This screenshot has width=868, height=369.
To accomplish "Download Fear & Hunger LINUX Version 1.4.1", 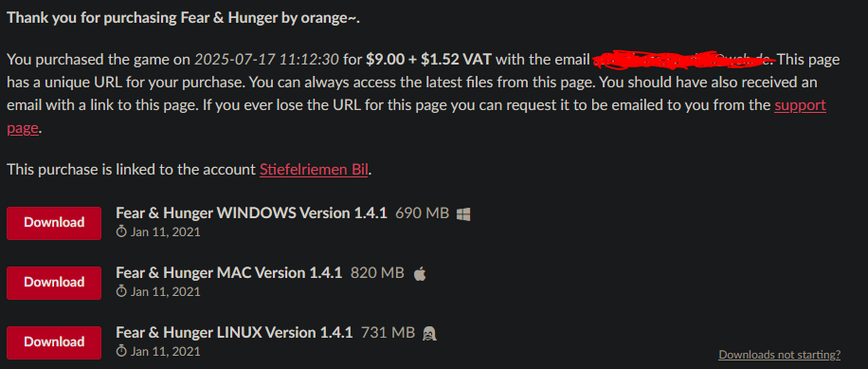I will click(54, 342).
